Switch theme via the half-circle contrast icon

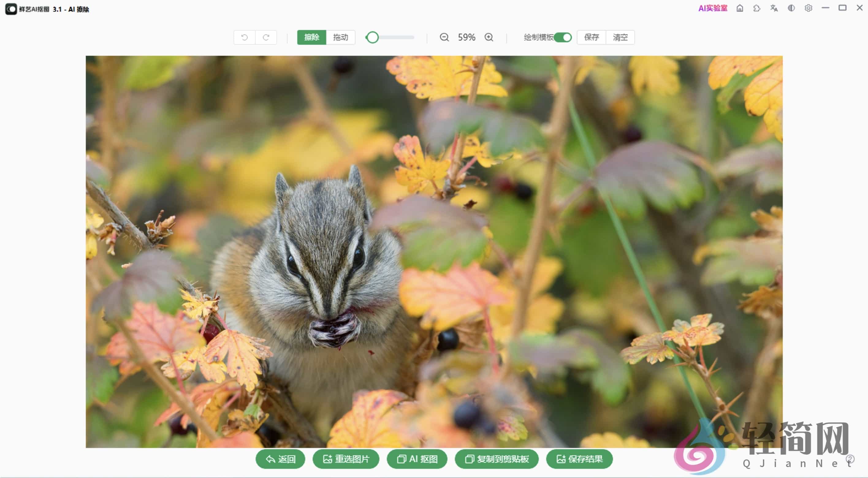tap(791, 8)
